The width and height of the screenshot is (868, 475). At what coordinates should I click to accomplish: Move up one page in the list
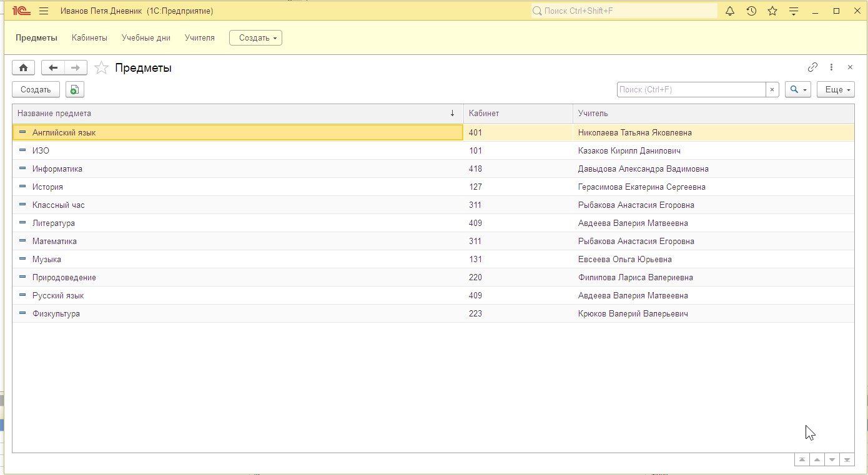(816, 460)
